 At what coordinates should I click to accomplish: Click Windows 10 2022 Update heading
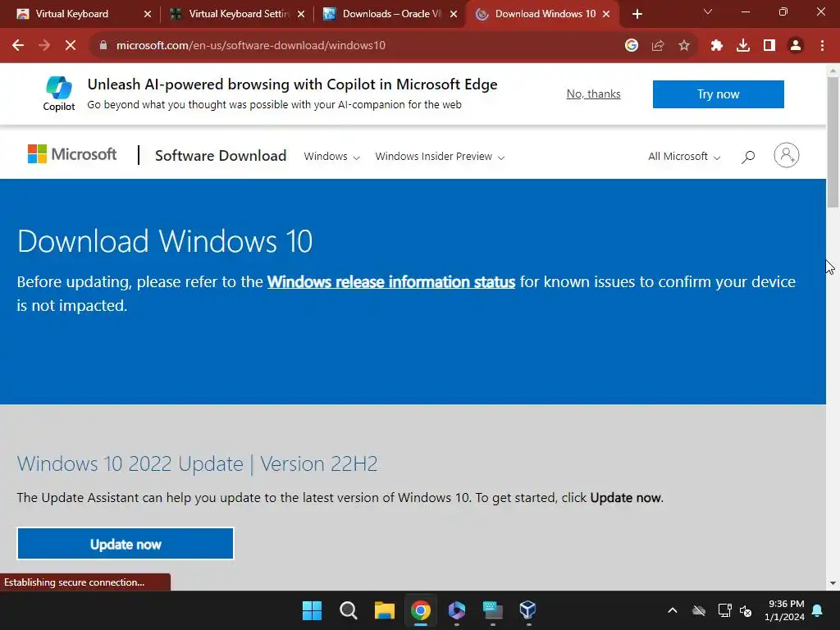coord(197,464)
